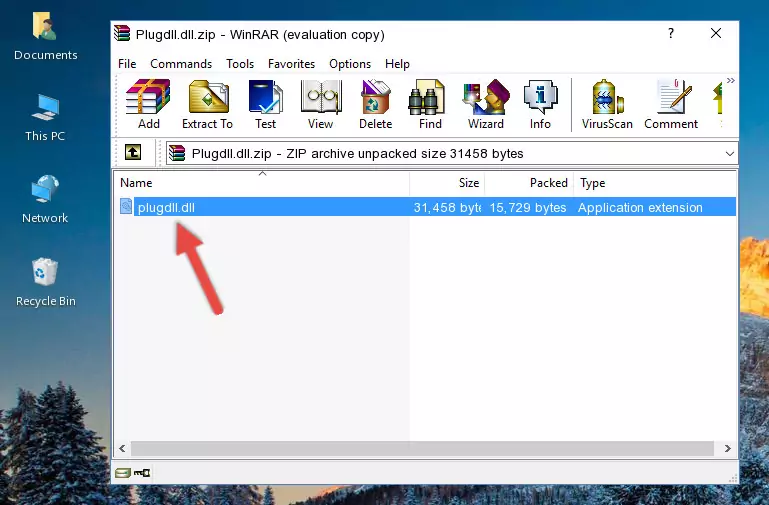Select the This PC desktop icon
769x505 pixels.
tap(45, 118)
